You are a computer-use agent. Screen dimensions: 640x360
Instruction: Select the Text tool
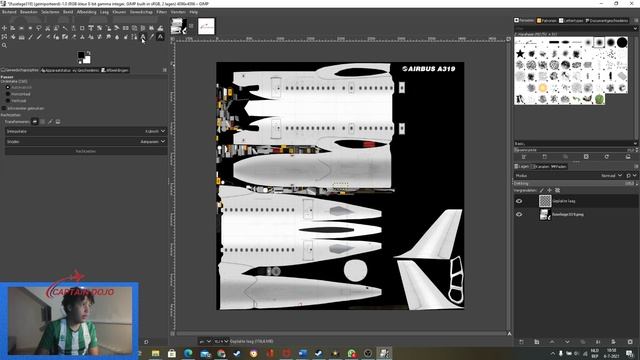pyautogui.click(x=143, y=37)
